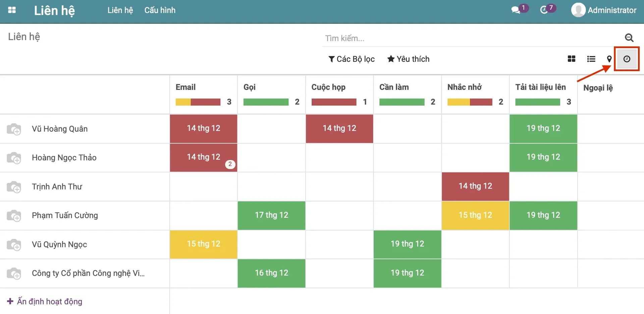
Task: Open Phạm Tuấn Cường upload activity 19 thg 12
Action: (543, 216)
